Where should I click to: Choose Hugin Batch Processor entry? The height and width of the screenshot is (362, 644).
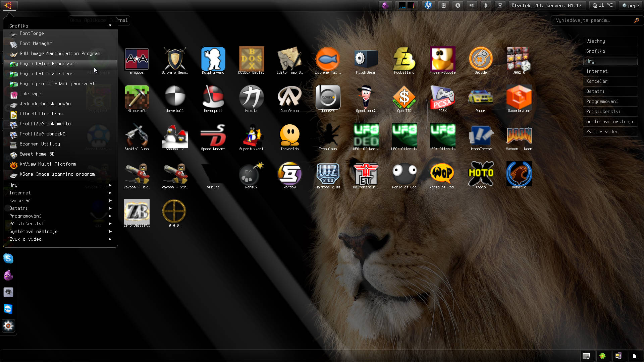(60, 64)
